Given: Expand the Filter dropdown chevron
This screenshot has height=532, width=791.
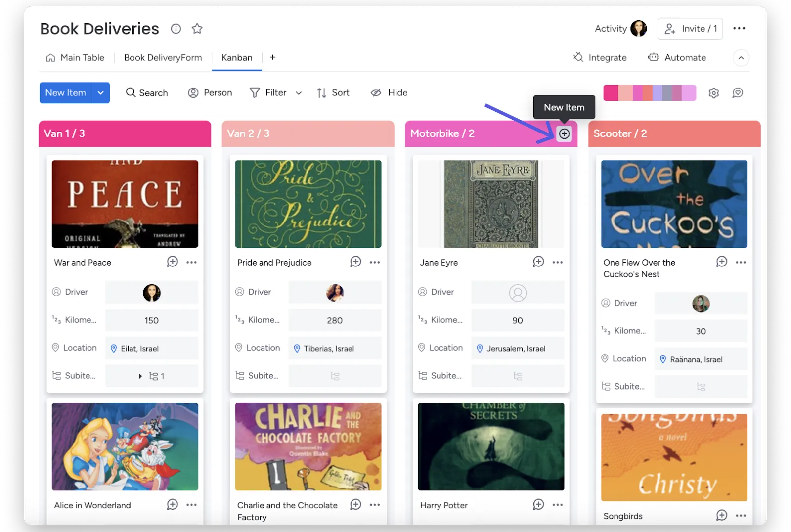Looking at the screenshot, I should pyautogui.click(x=299, y=93).
